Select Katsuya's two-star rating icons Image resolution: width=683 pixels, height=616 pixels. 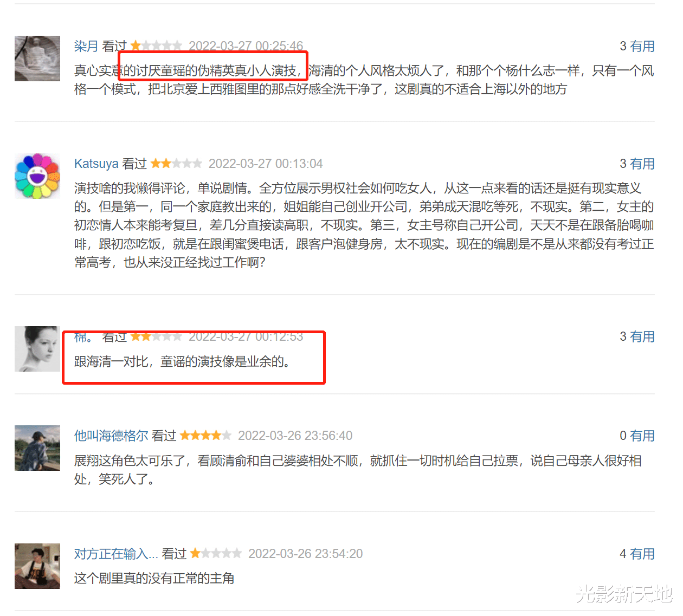pyautogui.click(x=176, y=163)
